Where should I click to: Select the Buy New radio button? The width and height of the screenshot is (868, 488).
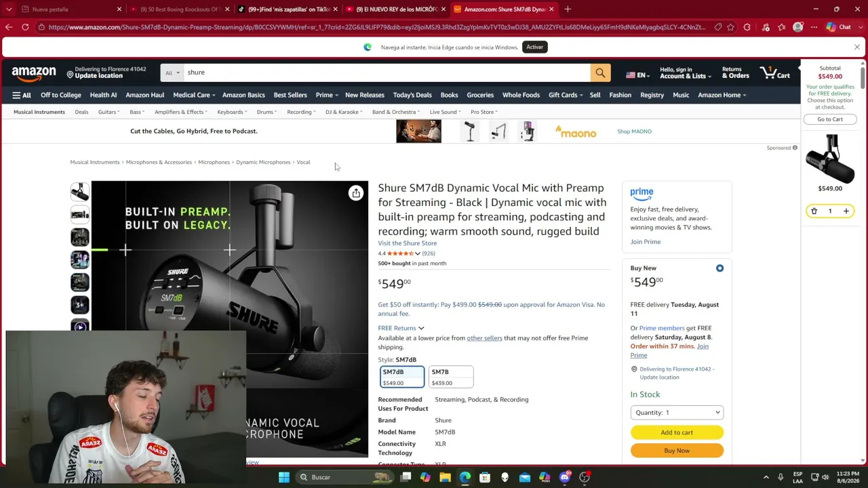719,268
